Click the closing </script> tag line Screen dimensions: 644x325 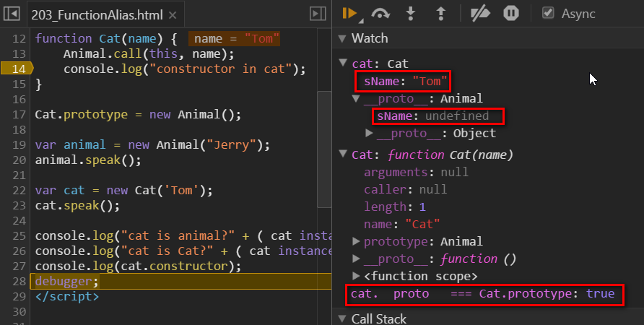pyautogui.click(x=67, y=297)
